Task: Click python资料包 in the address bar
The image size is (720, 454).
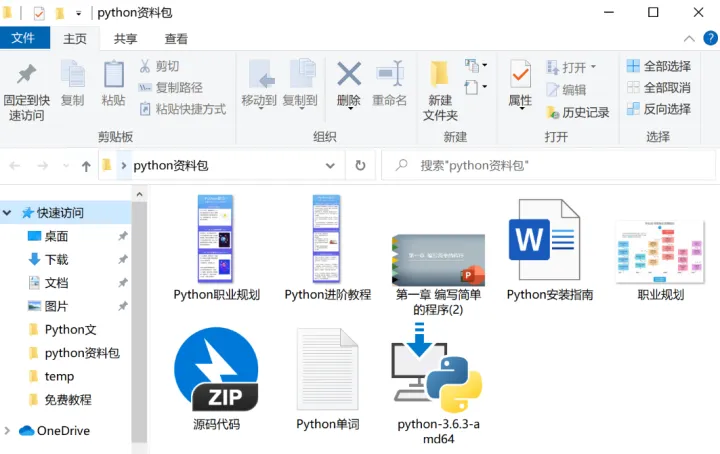Action: (170, 165)
